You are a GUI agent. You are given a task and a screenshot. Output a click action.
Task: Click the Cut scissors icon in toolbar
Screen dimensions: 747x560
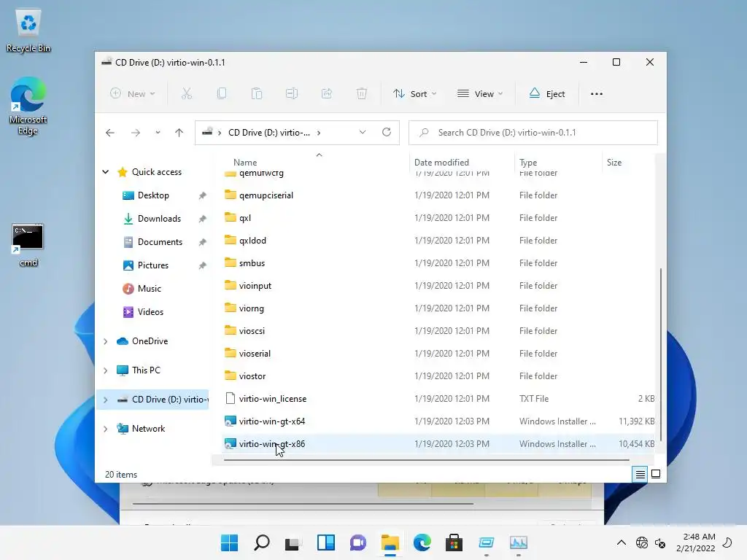[x=187, y=94]
